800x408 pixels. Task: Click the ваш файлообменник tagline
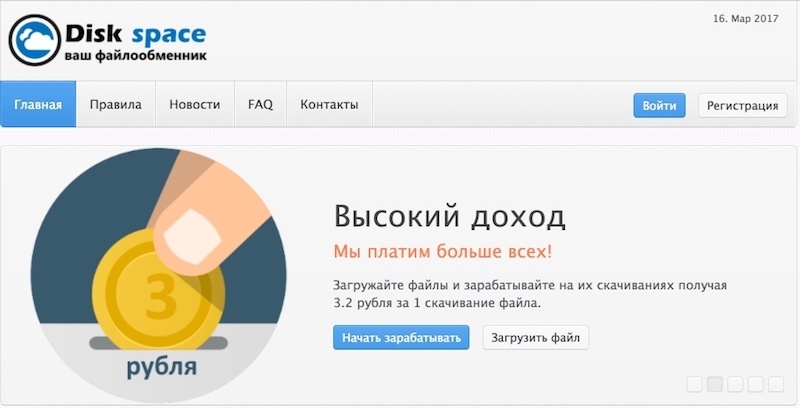point(136,56)
